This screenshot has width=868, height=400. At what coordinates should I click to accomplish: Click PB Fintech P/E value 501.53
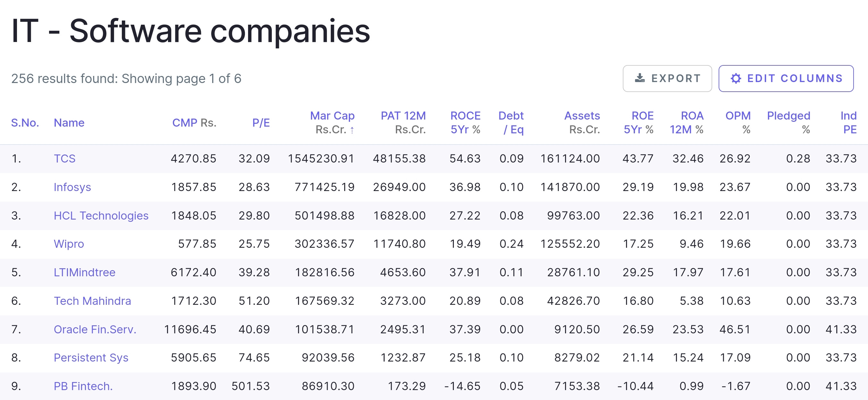point(251,386)
